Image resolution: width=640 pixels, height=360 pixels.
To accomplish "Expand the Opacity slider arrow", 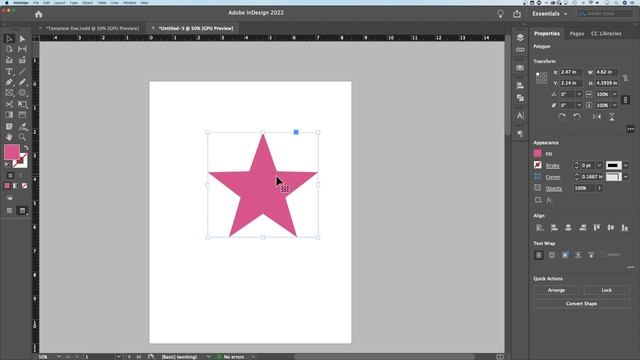I will tap(599, 188).
